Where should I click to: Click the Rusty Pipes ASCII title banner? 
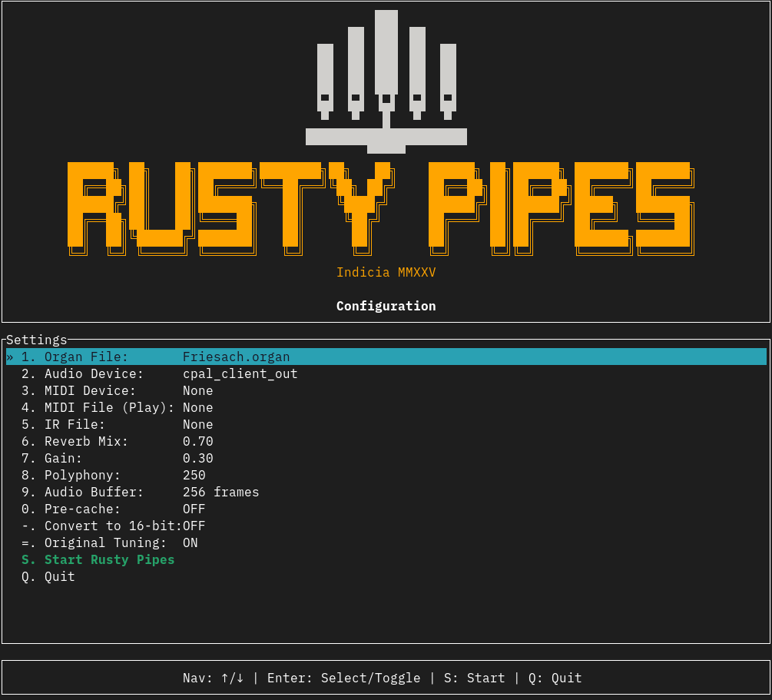tap(381, 206)
